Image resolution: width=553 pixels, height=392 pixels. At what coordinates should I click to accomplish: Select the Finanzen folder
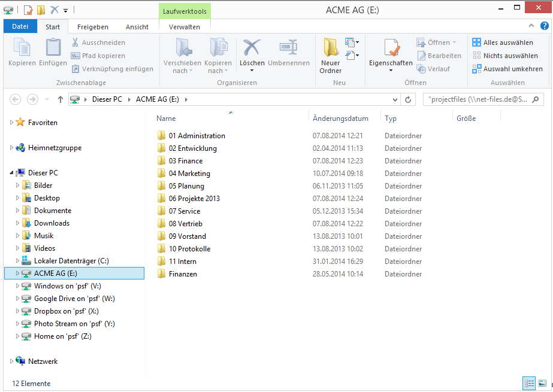(x=183, y=274)
